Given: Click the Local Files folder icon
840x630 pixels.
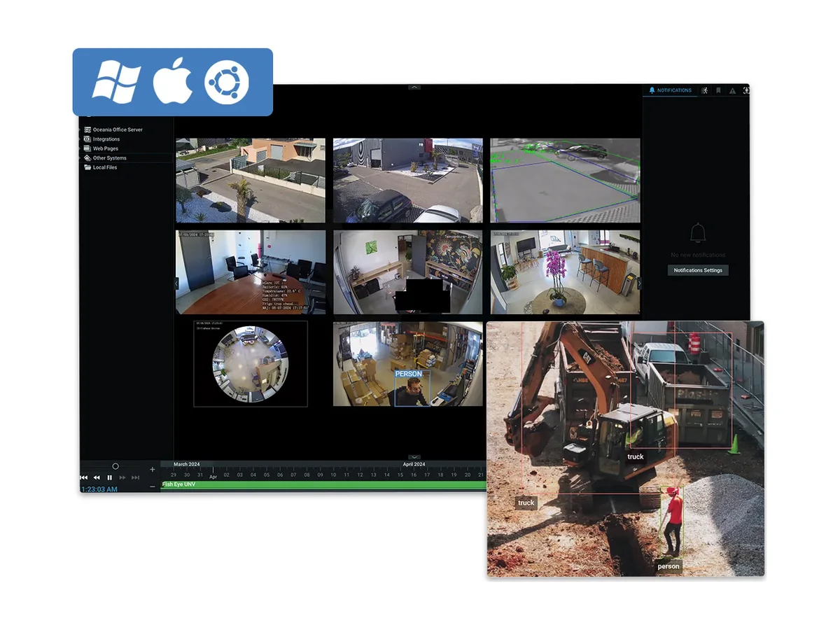Looking at the screenshot, I should pos(87,167).
